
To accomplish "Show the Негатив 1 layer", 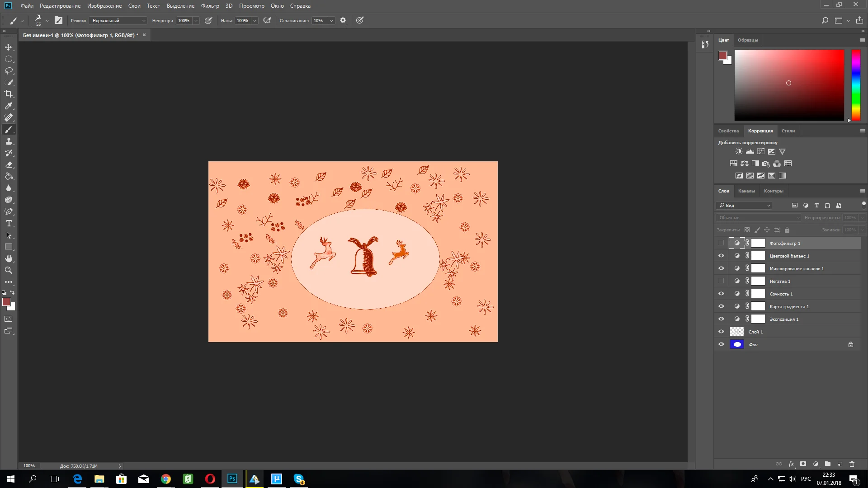I will 721,281.
